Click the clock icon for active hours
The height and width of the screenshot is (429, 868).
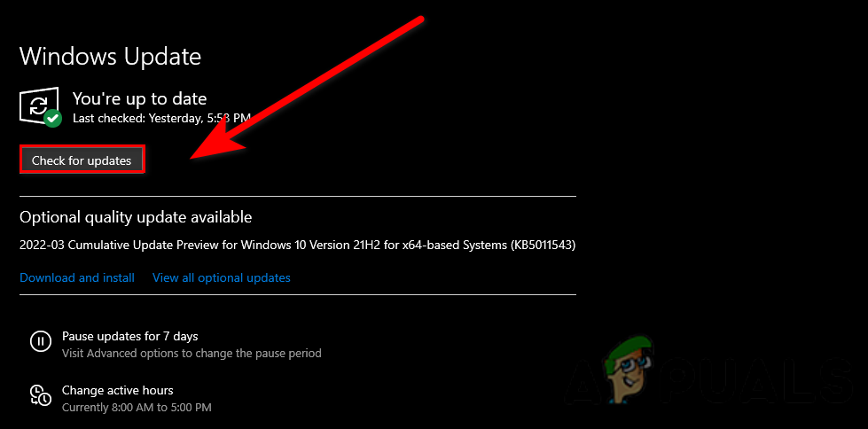click(x=41, y=394)
